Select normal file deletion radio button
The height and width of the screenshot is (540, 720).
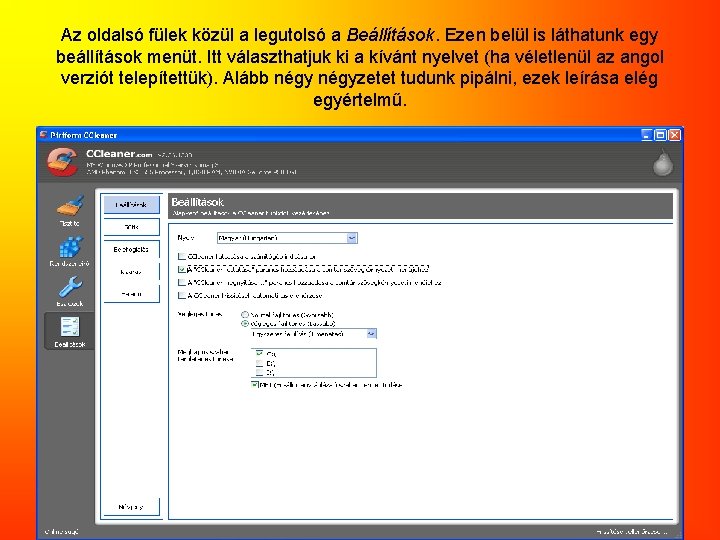(245, 315)
